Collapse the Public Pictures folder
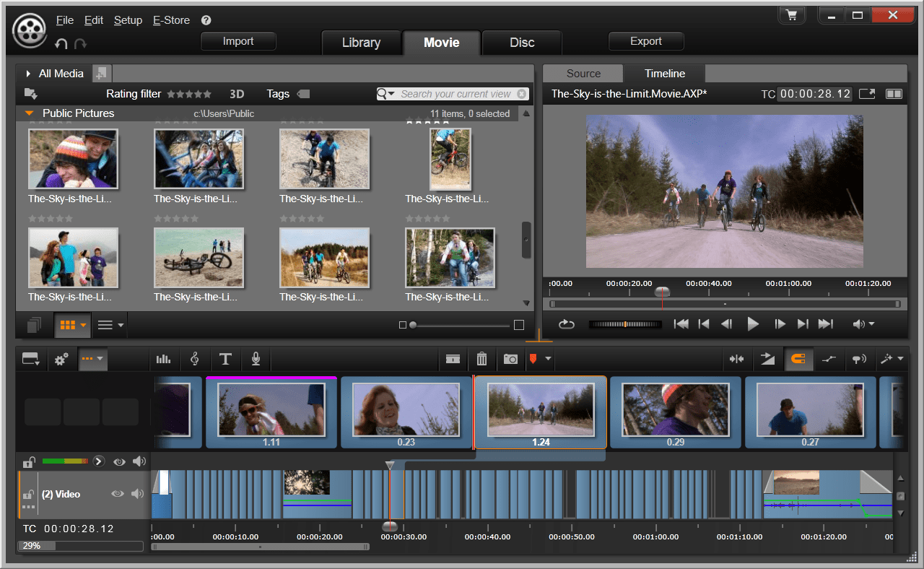Image resolution: width=924 pixels, height=569 pixels. tap(30, 113)
